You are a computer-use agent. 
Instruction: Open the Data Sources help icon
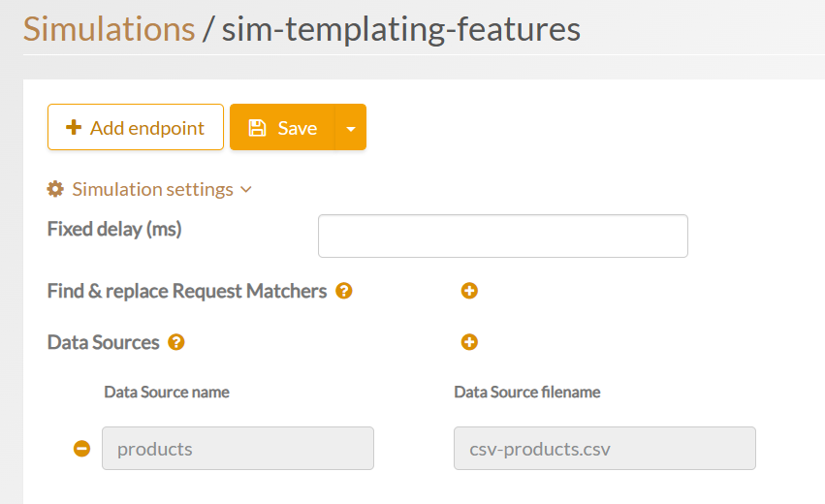pyautogui.click(x=176, y=342)
